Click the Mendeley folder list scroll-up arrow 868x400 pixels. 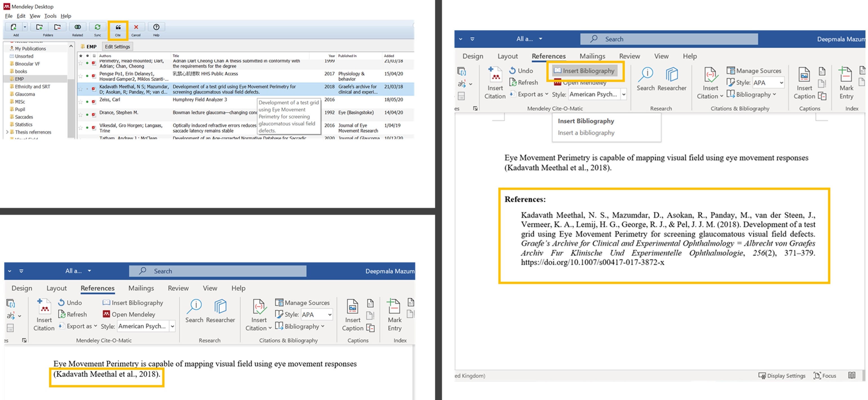(x=71, y=46)
